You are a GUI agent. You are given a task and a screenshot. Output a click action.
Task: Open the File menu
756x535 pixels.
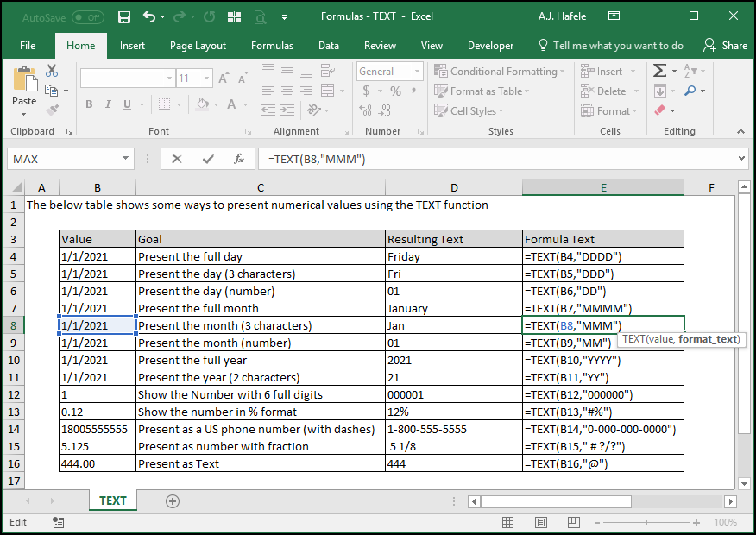(x=28, y=46)
